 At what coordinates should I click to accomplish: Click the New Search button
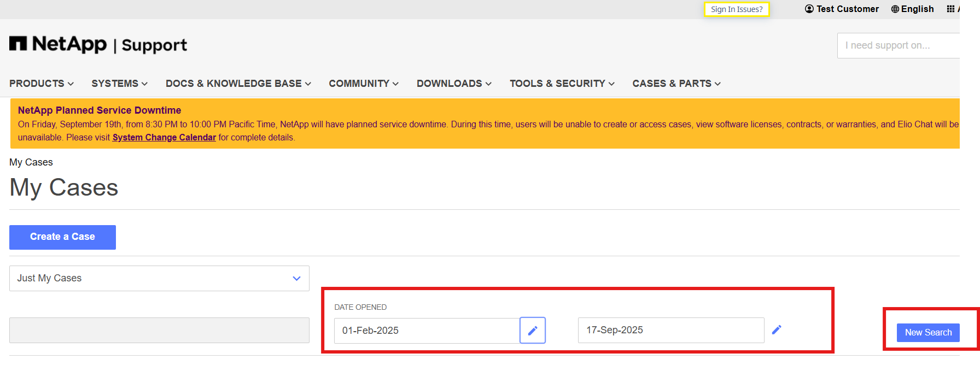point(927,332)
